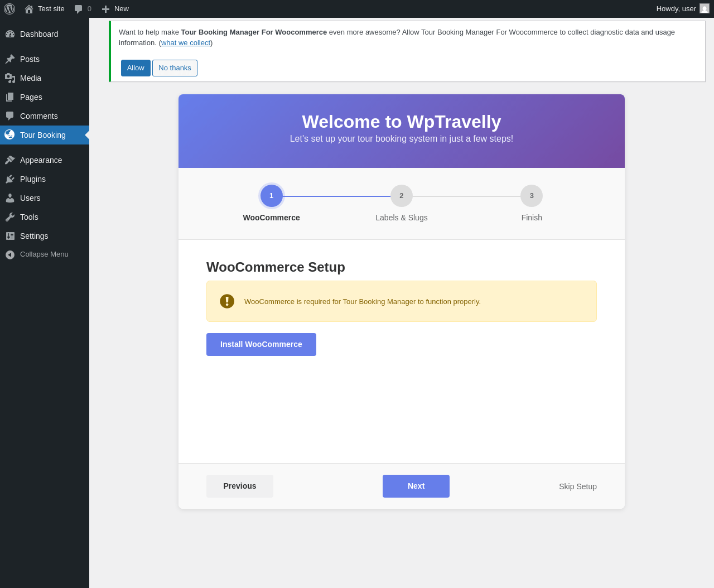Open Tour Booking menu item
Screen dimensions: 714x588
coord(45,135)
